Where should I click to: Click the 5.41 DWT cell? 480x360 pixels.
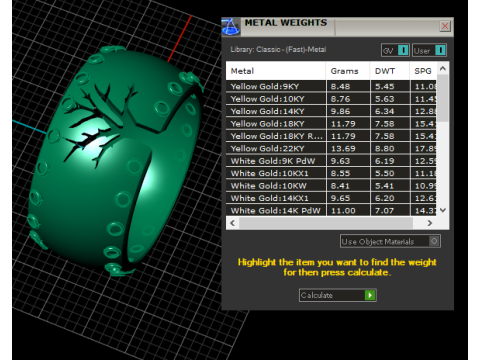[390, 186]
